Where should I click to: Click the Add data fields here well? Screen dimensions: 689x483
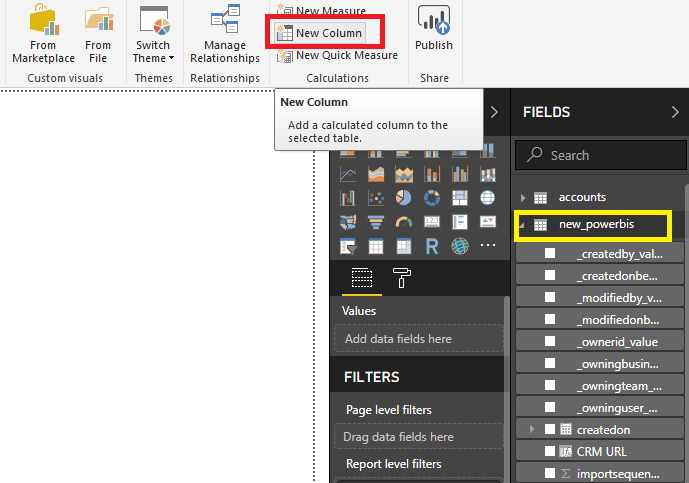coord(419,338)
